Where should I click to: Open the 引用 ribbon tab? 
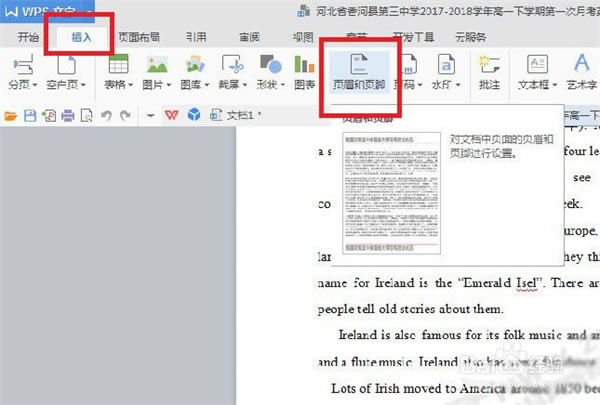(196, 37)
